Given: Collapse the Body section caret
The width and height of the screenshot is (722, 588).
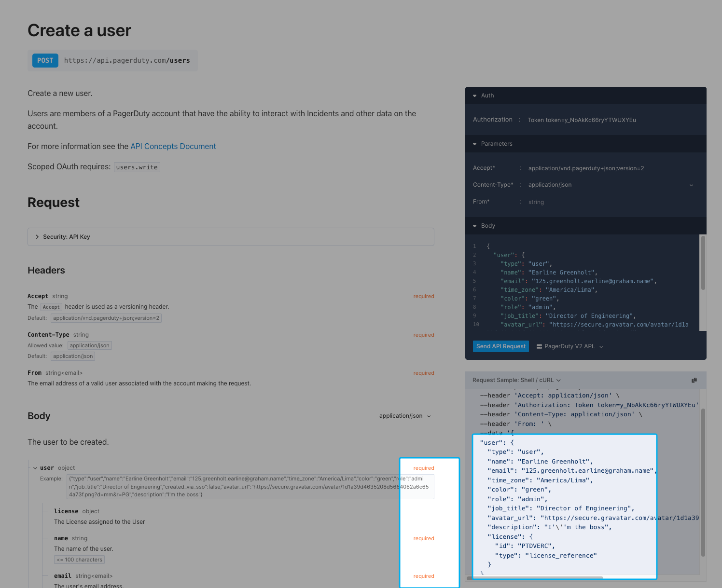Looking at the screenshot, I should [x=475, y=226].
